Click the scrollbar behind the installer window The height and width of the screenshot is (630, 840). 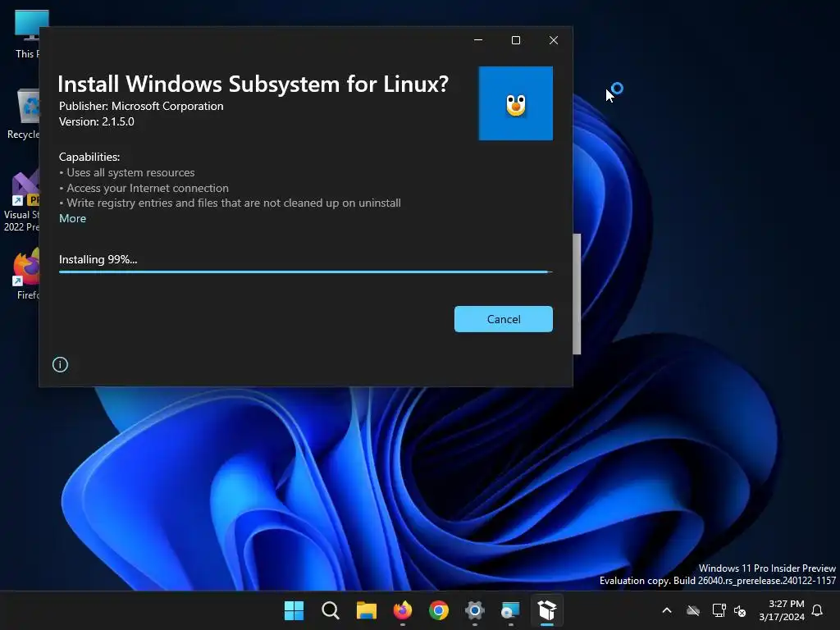[577, 294]
